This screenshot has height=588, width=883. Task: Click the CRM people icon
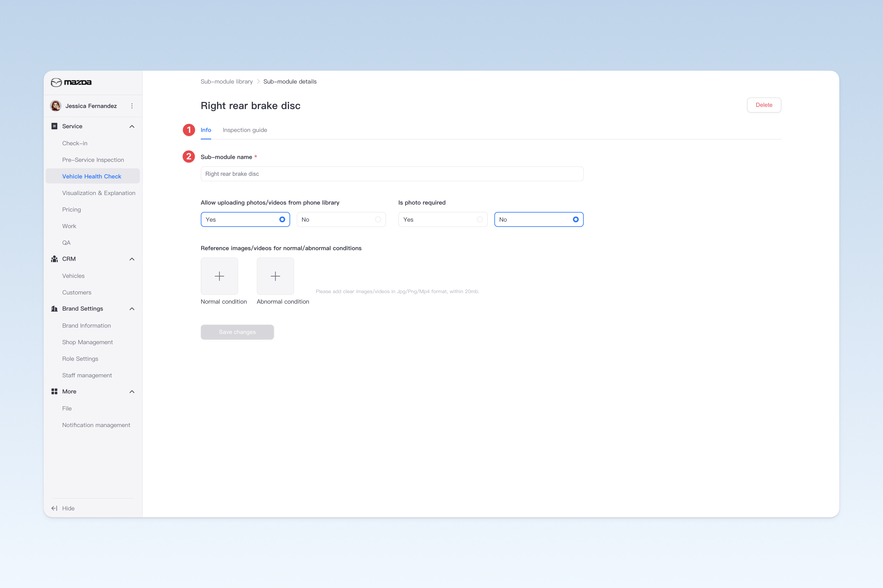coord(54,259)
